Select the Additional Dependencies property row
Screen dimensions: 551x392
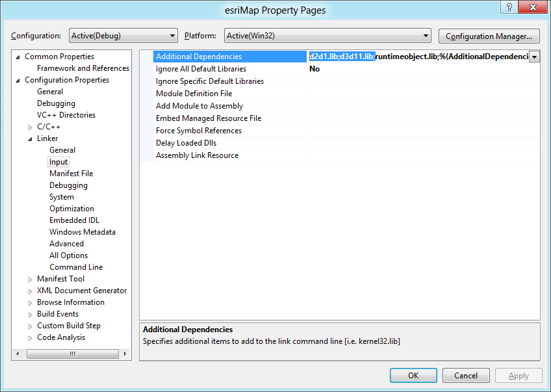(230, 57)
